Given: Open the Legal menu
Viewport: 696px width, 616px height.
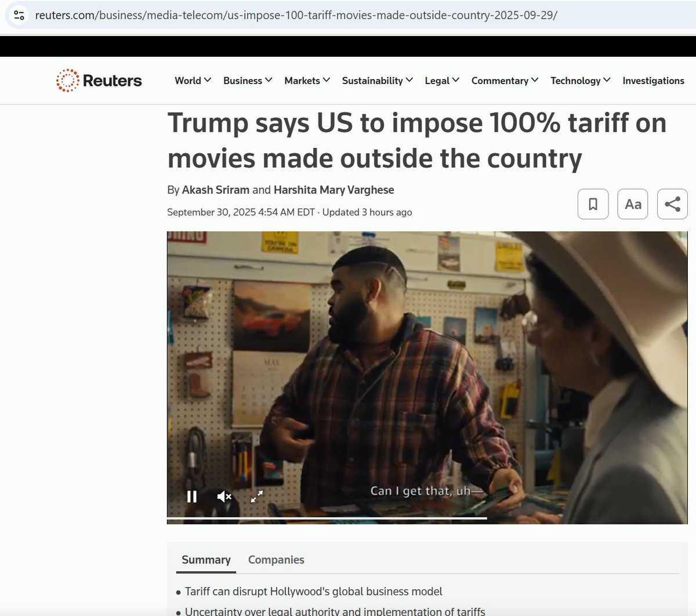Looking at the screenshot, I should pos(442,81).
